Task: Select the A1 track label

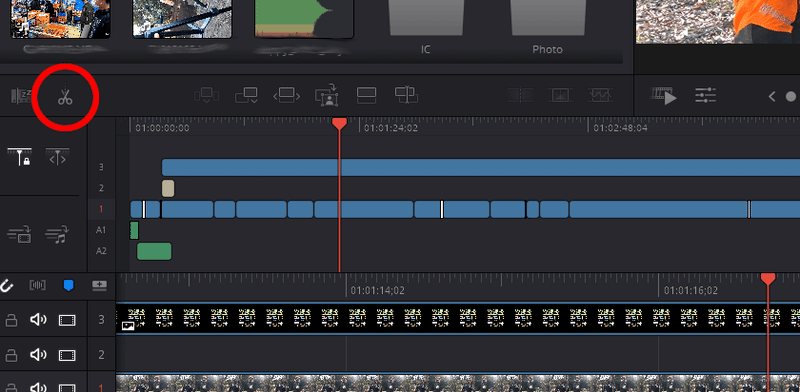Action: pos(101,230)
